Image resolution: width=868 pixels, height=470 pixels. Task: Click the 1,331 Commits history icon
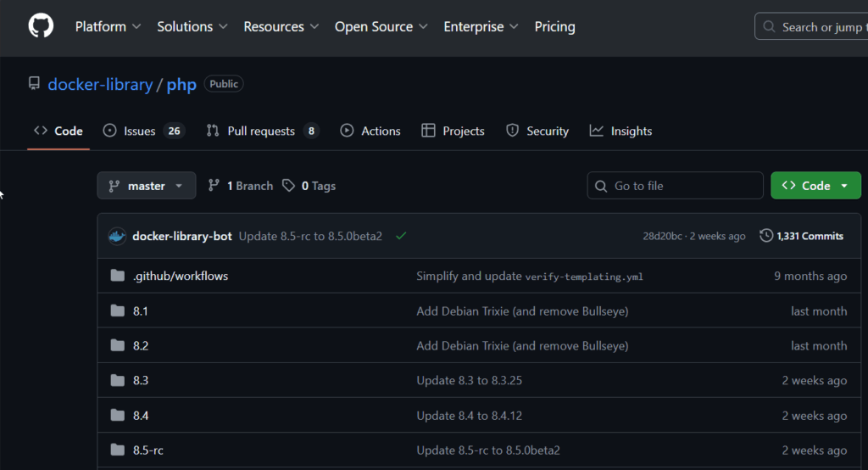pyautogui.click(x=766, y=236)
